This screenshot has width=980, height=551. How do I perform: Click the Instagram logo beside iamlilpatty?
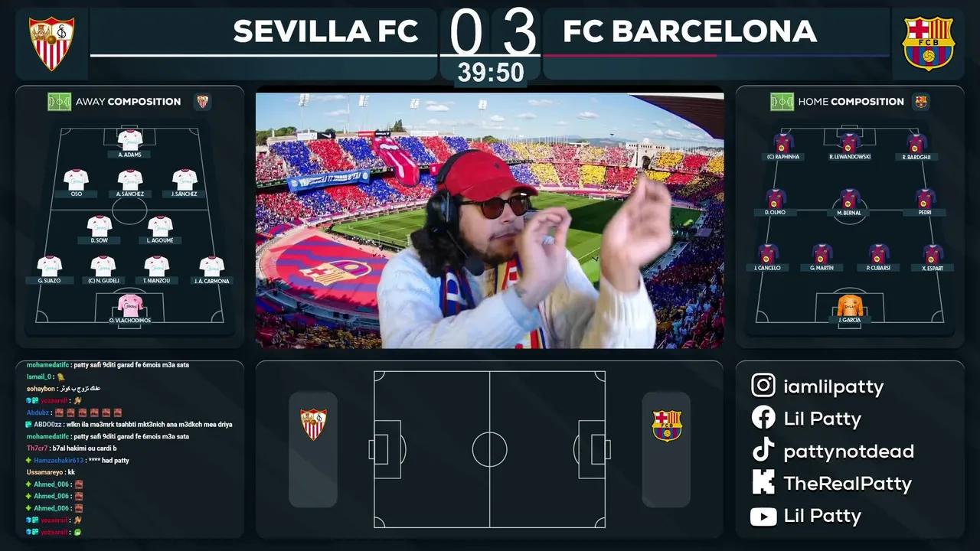(763, 386)
